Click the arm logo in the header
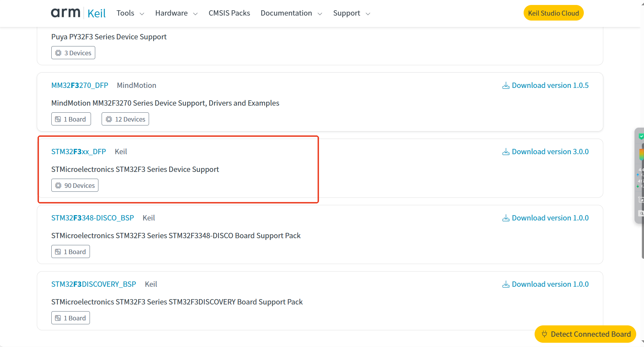The height and width of the screenshot is (347, 644). 65,13
